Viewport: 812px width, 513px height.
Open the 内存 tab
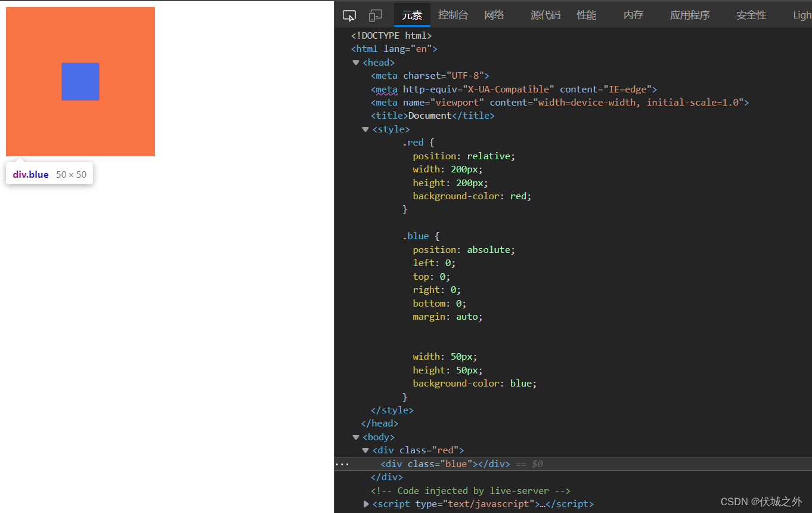634,15
